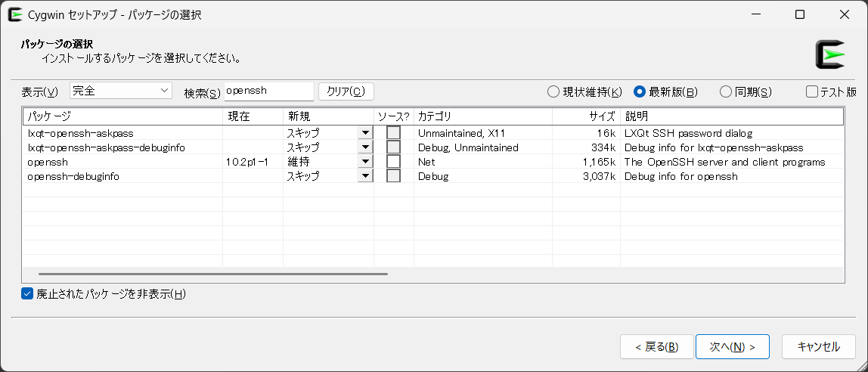Check source box for lxqt-openssh-askpass
This screenshot has width=868, height=372.
(394, 133)
